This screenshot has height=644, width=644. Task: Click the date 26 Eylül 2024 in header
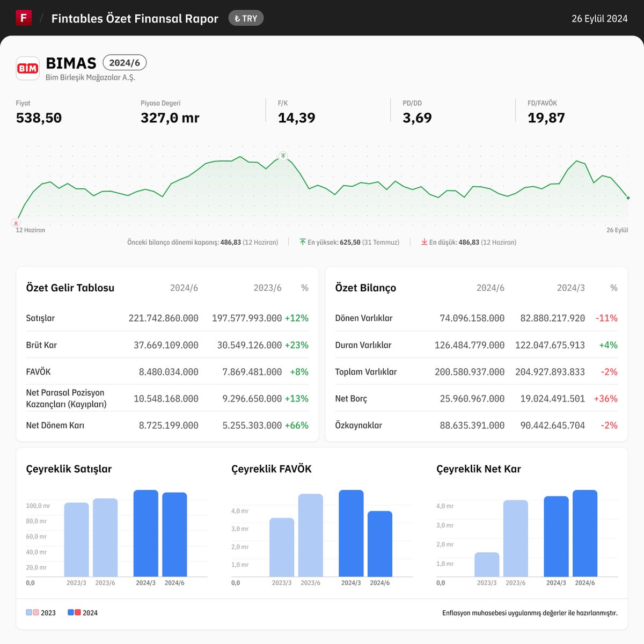pos(599,18)
